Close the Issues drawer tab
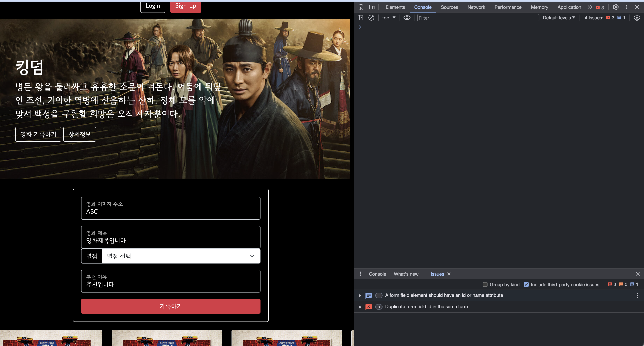 pyautogui.click(x=449, y=274)
